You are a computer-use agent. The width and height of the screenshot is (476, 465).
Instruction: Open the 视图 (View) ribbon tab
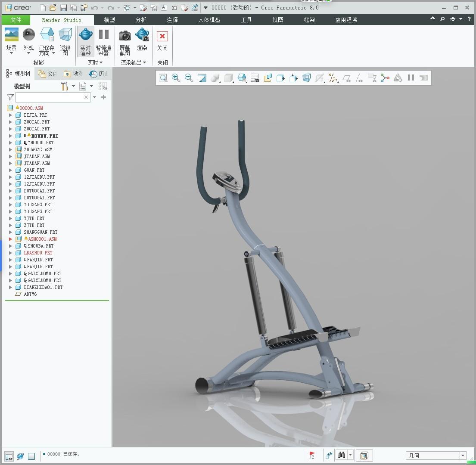coord(278,20)
